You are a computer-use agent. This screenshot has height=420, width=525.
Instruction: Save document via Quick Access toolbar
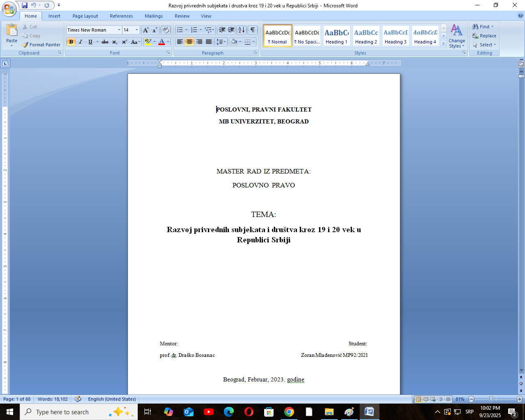(x=25, y=5)
